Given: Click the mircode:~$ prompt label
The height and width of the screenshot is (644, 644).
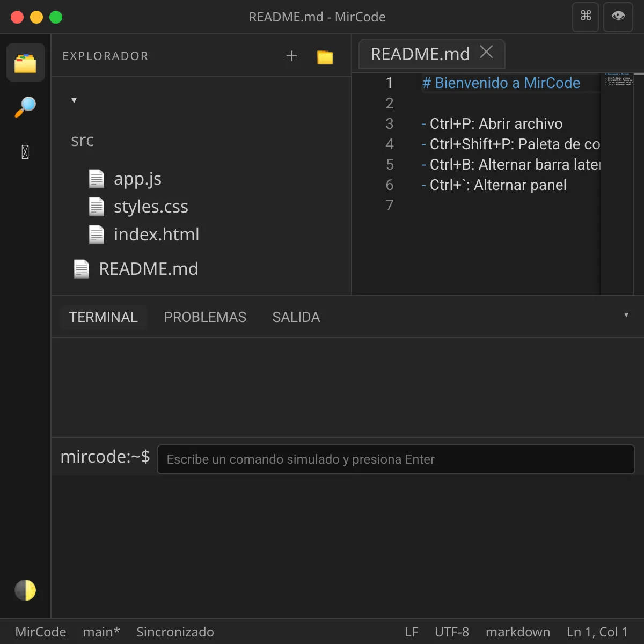Looking at the screenshot, I should click(x=105, y=457).
